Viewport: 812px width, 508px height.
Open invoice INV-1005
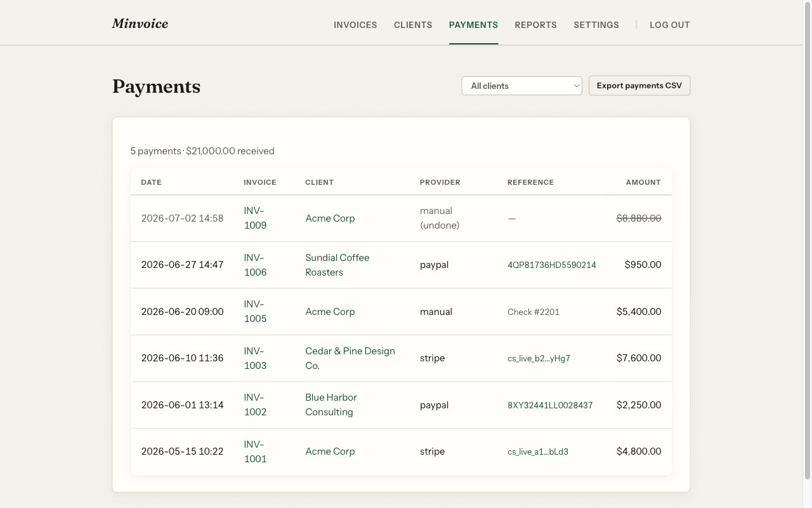[x=255, y=311]
